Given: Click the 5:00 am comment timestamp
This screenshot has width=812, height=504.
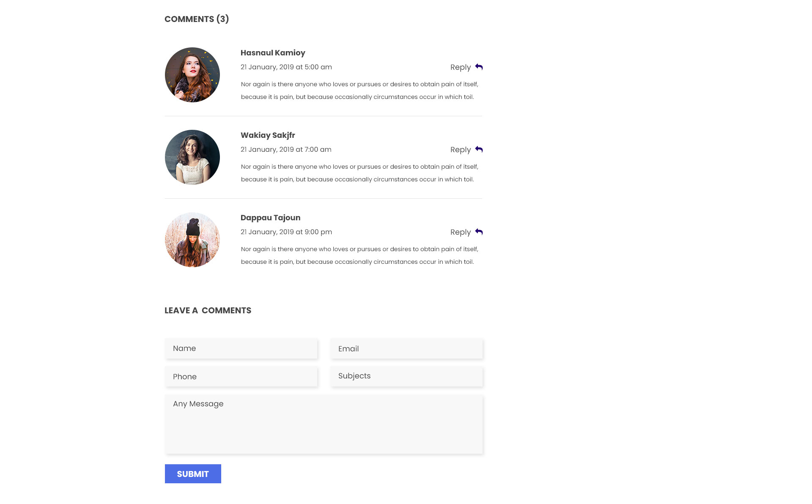Looking at the screenshot, I should point(286,67).
